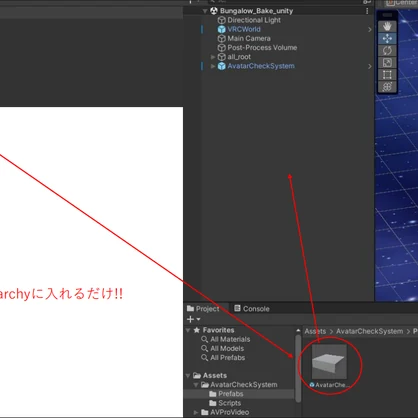The image size is (418, 418).
Task: Select the Rotate tool
Action: pos(387,51)
